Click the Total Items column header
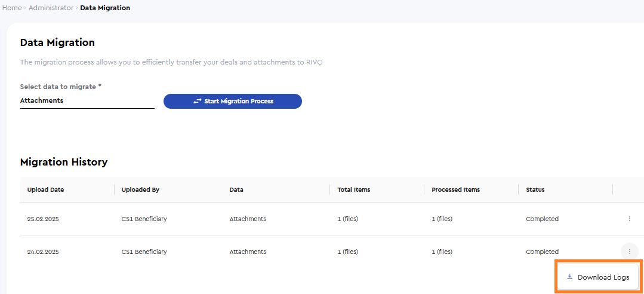The width and height of the screenshot is (644, 294). [353, 189]
